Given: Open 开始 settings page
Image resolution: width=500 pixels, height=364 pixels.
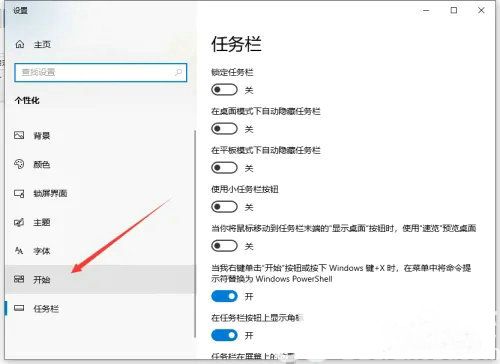Looking at the screenshot, I should coord(100,279).
